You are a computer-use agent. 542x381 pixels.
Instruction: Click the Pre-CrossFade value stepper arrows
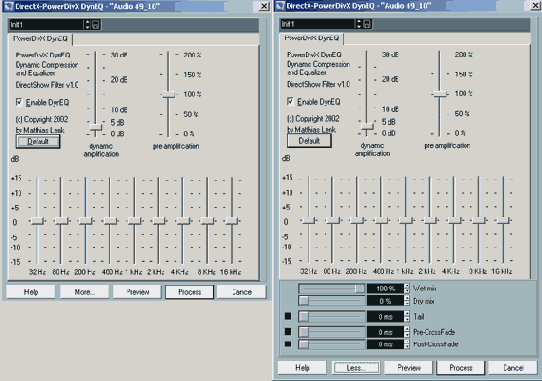point(407,332)
